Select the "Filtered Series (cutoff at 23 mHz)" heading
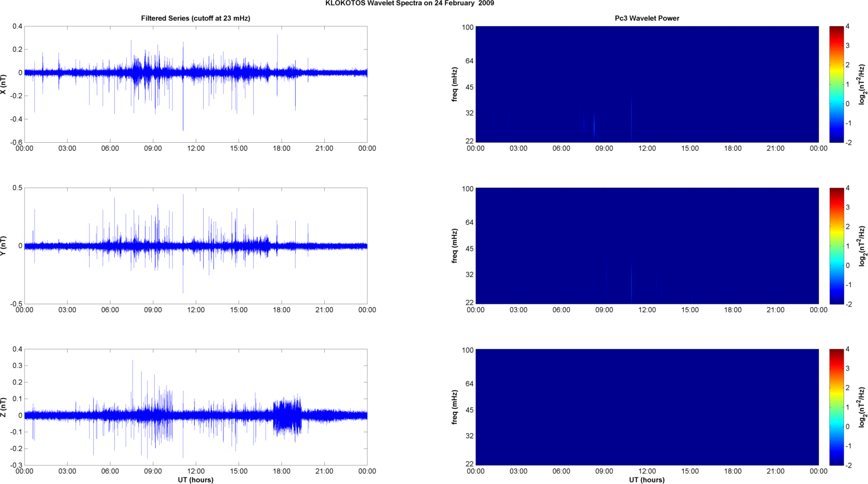The width and height of the screenshot is (868, 484). [196, 18]
